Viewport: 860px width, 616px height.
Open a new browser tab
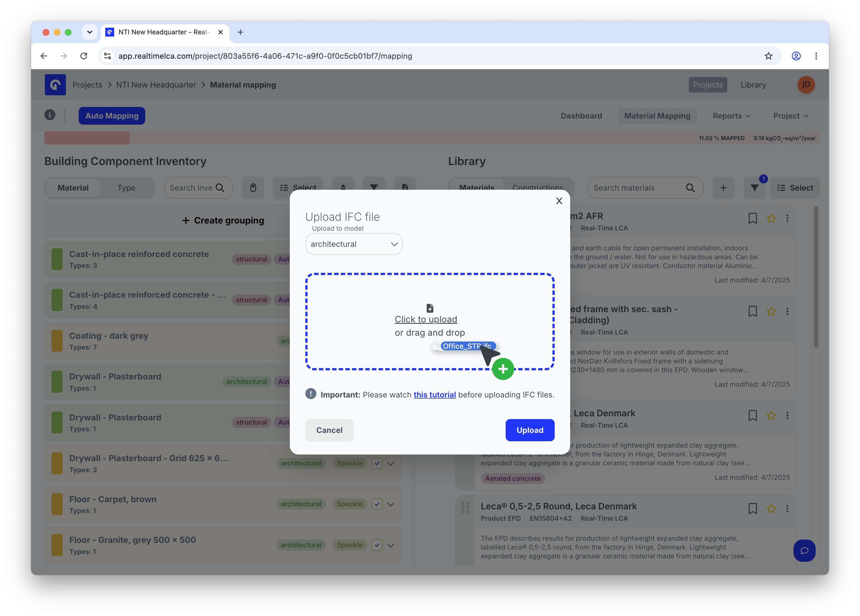pyautogui.click(x=240, y=32)
